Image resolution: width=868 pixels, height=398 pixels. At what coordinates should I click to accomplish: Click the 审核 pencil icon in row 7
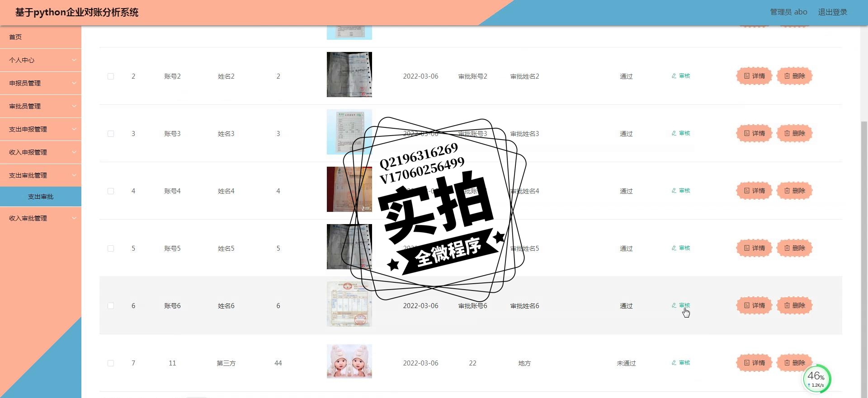(x=680, y=363)
